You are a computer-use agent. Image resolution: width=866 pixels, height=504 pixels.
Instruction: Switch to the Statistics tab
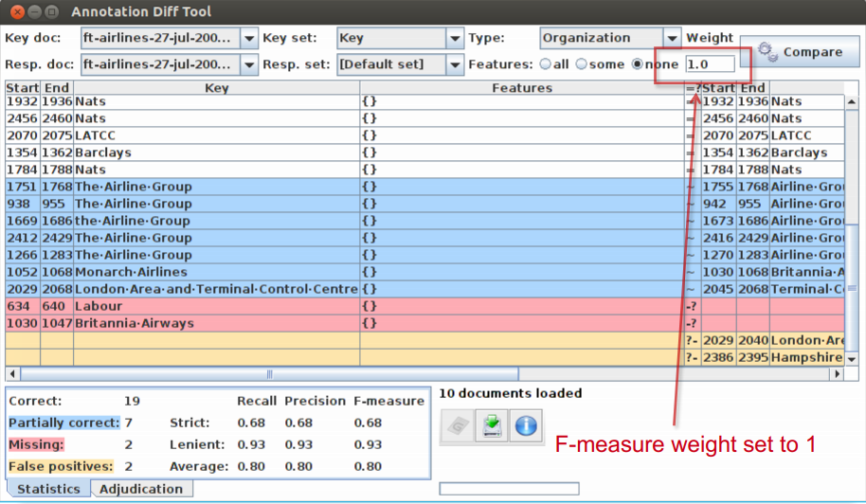point(48,489)
